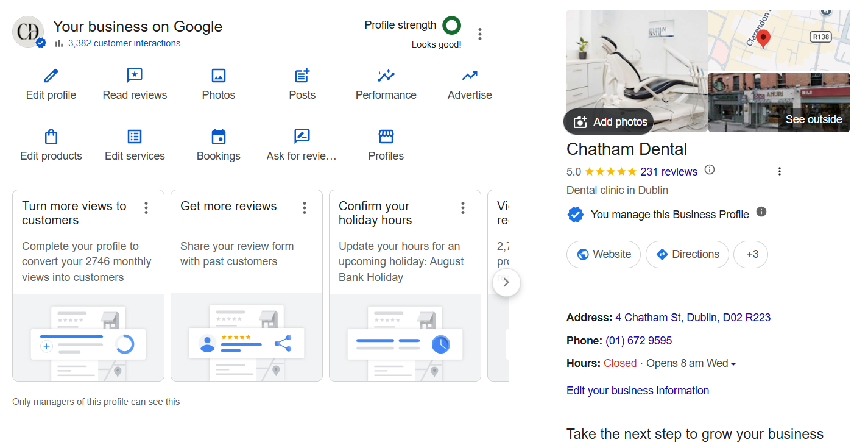Open Bookings calendar icon
Viewport: 868px width, 448px height.
coord(219,137)
